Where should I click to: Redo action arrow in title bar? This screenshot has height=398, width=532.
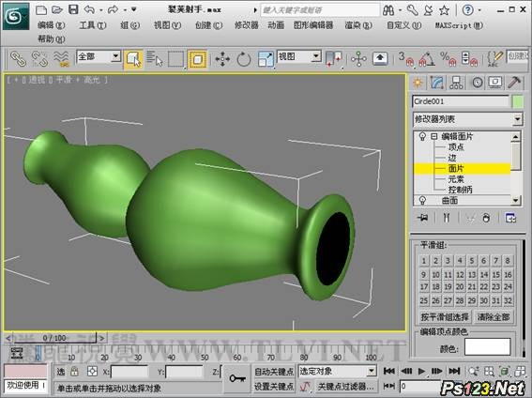pos(113,9)
